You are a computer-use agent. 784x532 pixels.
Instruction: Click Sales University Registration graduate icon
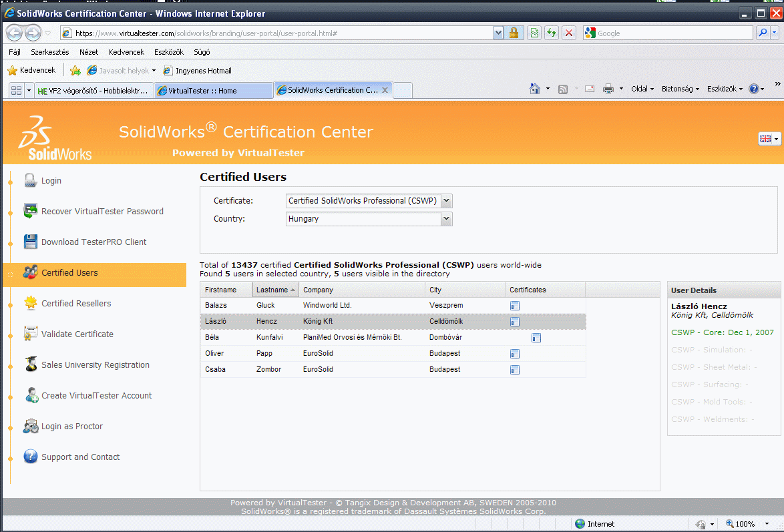pos(31,364)
